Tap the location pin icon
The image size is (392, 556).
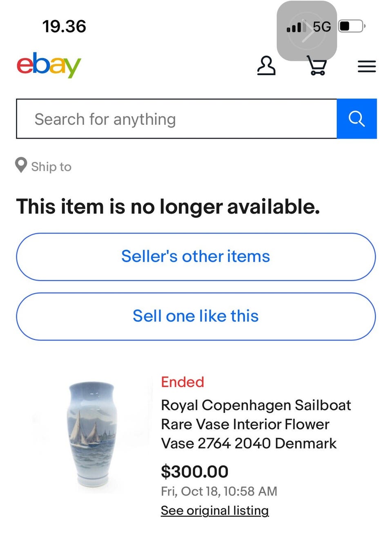21,165
